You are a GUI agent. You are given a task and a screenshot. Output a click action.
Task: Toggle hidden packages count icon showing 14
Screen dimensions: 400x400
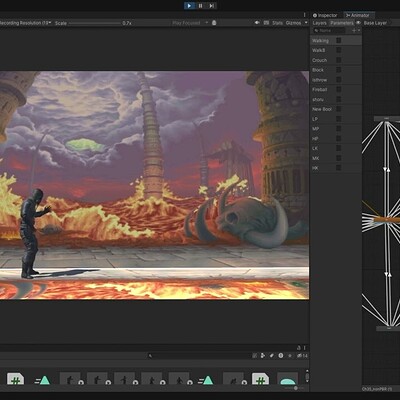[x=302, y=356]
